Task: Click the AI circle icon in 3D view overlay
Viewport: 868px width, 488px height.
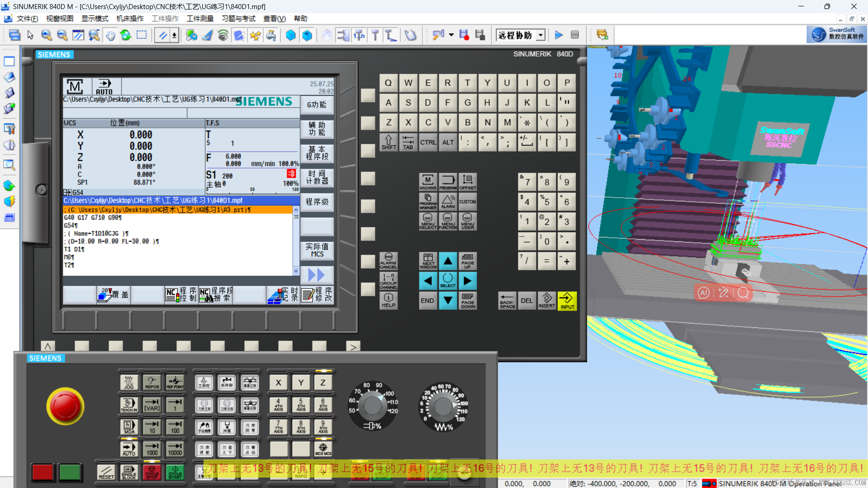Action: (x=703, y=293)
